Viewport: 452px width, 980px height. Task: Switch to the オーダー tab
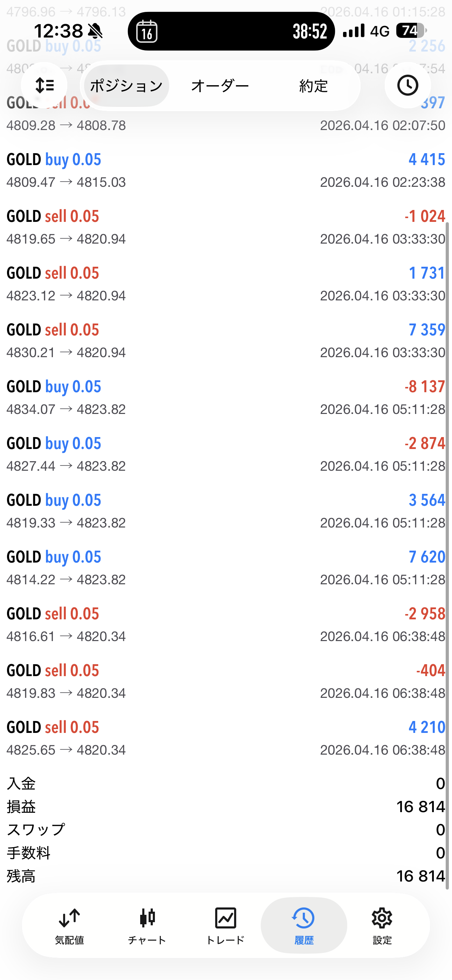(220, 86)
